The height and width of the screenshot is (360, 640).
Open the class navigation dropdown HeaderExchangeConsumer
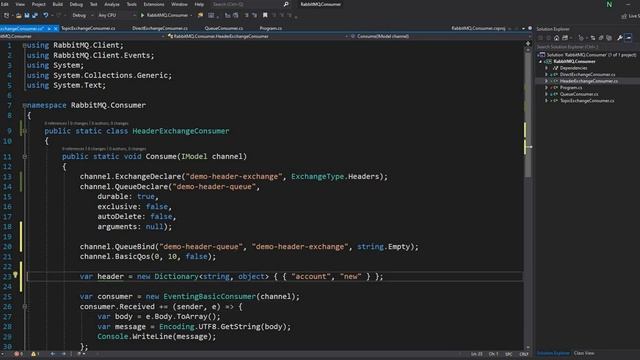[257, 36]
